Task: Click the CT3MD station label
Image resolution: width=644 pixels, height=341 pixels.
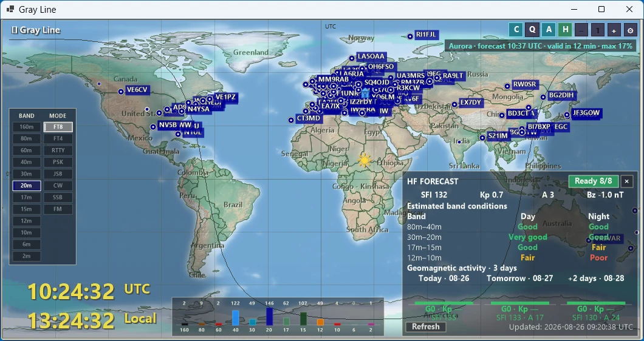Action: [308, 118]
